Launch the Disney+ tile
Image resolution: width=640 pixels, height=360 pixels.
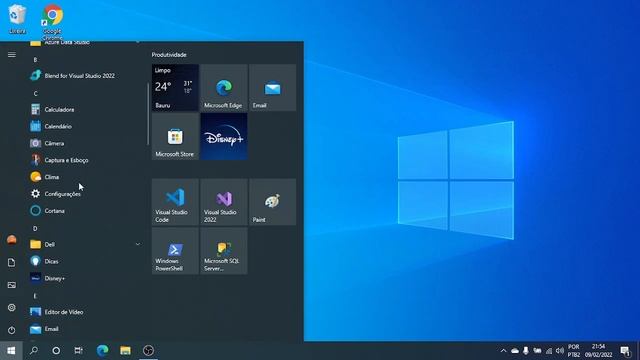point(224,136)
